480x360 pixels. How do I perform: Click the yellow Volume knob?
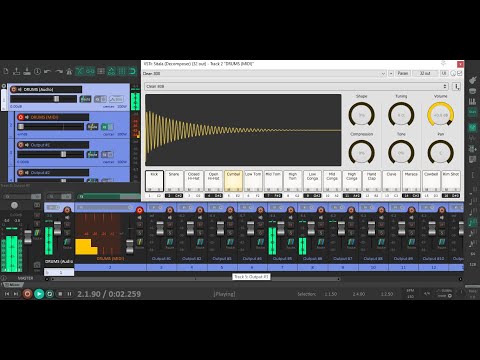tap(441, 115)
